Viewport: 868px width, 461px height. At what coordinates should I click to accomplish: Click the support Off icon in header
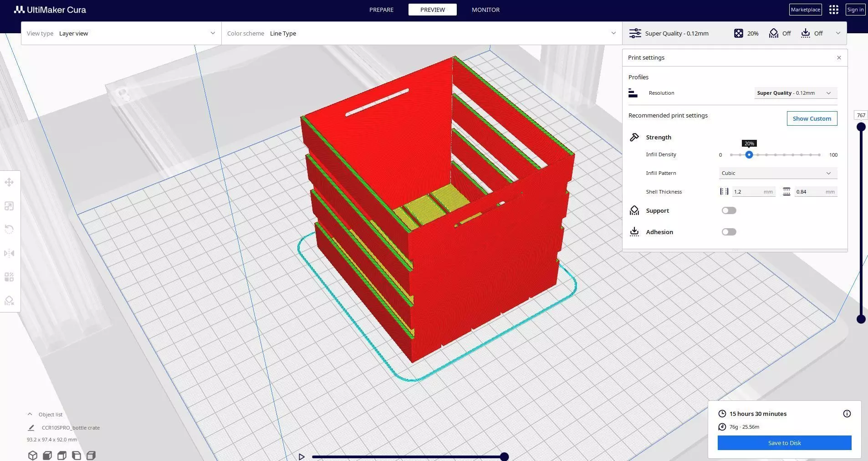coord(774,33)
